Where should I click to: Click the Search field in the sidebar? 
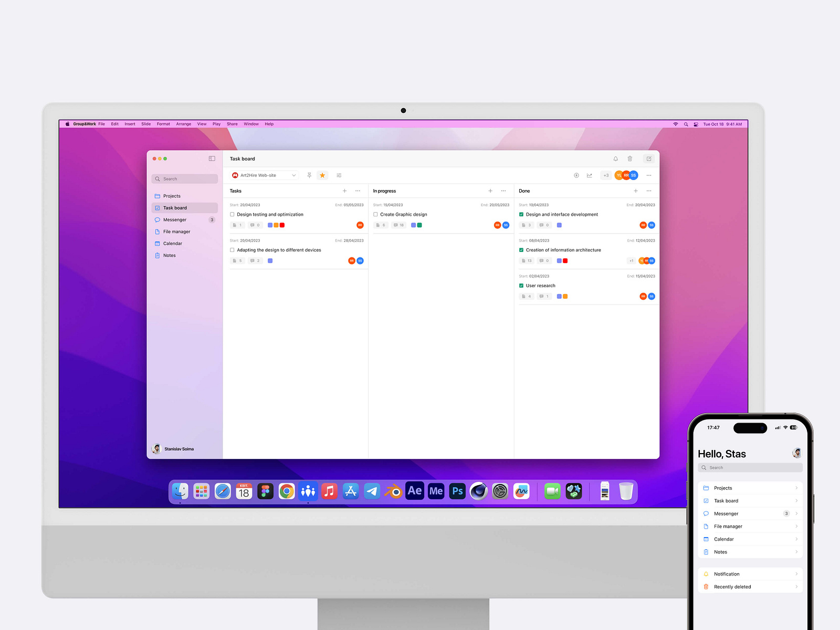click(184, 178)
